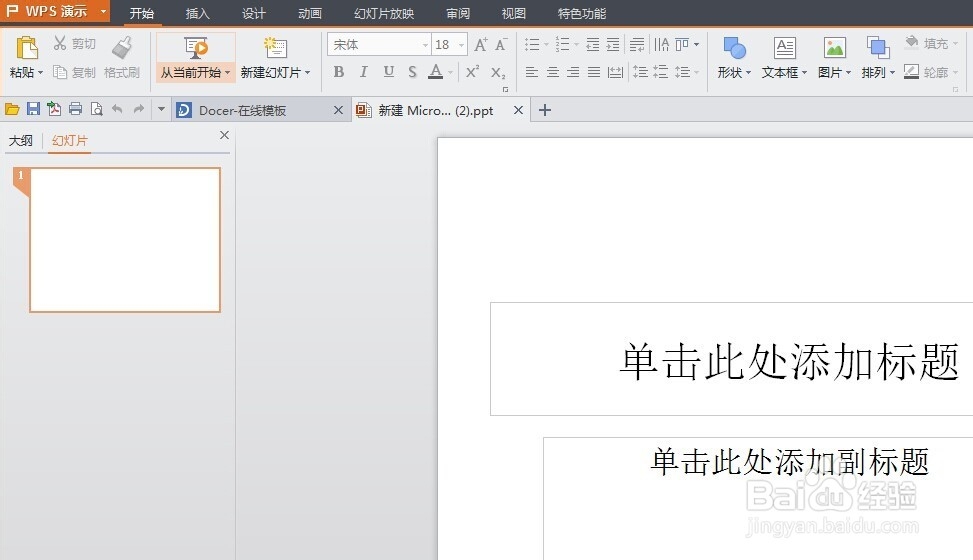
Task: Switch to the 开始 ribbon tab
Action: coord(142,13)
